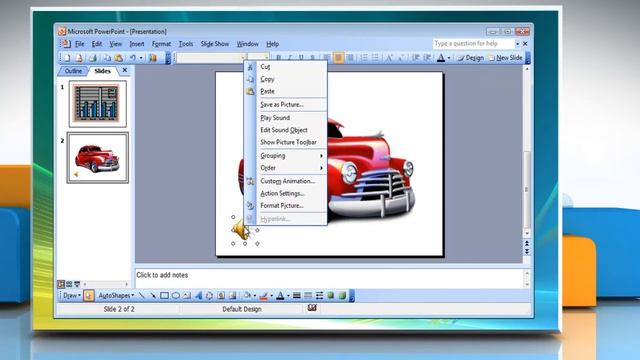Viewport: 640px width, 360px height.
Task: Click the Italic formatting icon
Action: pos(290,58)
